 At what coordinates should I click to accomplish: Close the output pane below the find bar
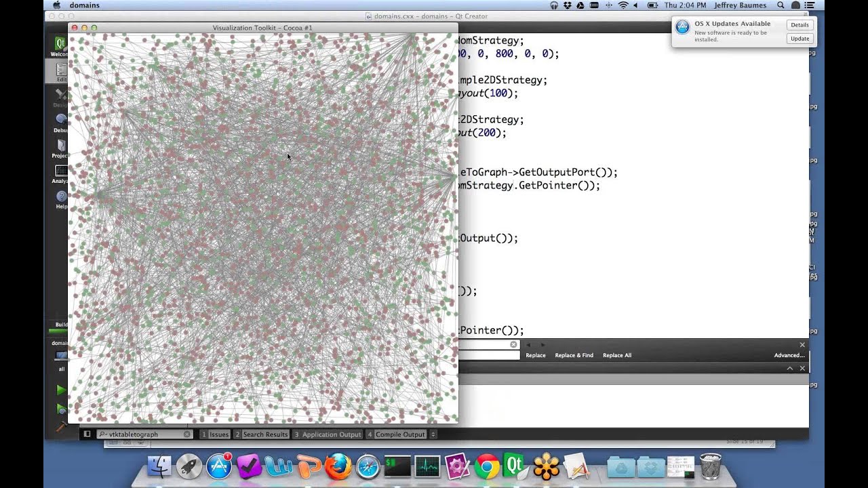[802, 368]
